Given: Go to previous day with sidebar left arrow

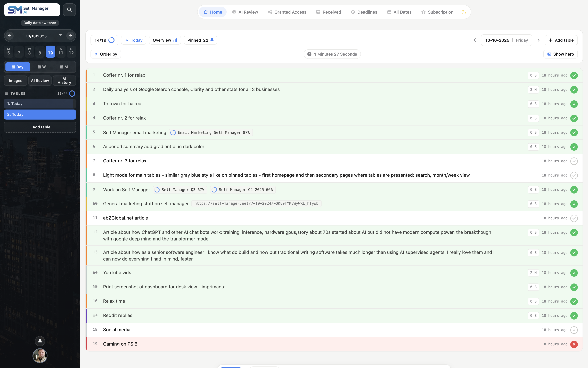Looking at the screenshot, I should [10, 36].
